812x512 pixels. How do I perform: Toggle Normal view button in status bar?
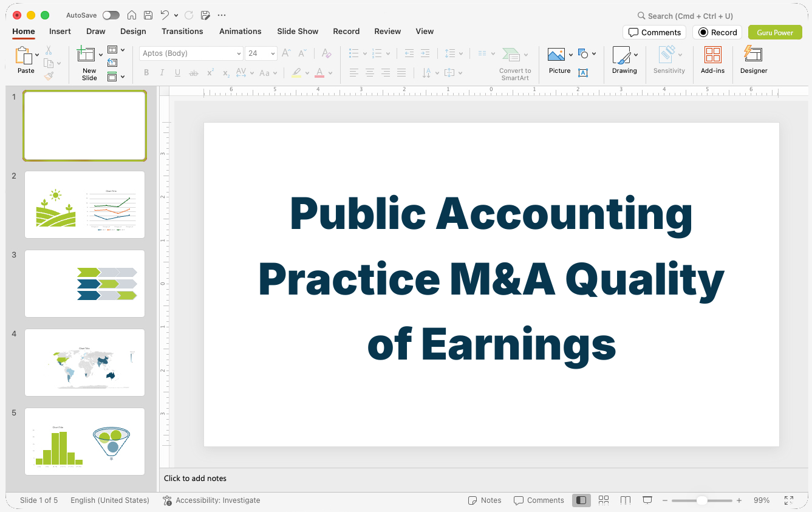(582, 500)
